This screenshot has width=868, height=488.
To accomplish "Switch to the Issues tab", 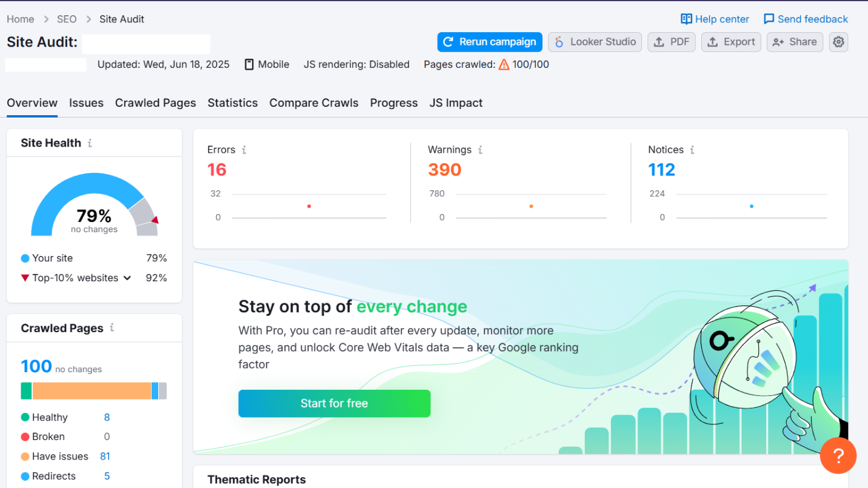I will pos(86,103).
